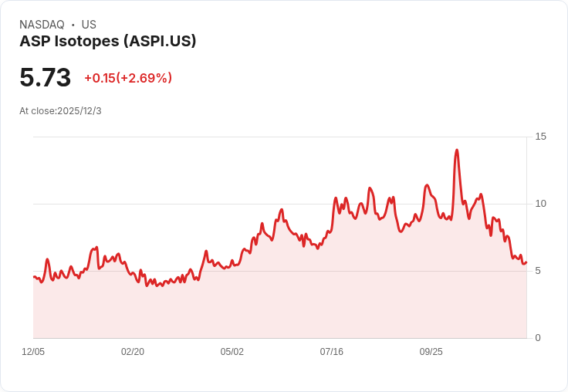The image size is (568, 392).
Task: Select the 12/05 date on the x-axis
Action: coord(33,352)
